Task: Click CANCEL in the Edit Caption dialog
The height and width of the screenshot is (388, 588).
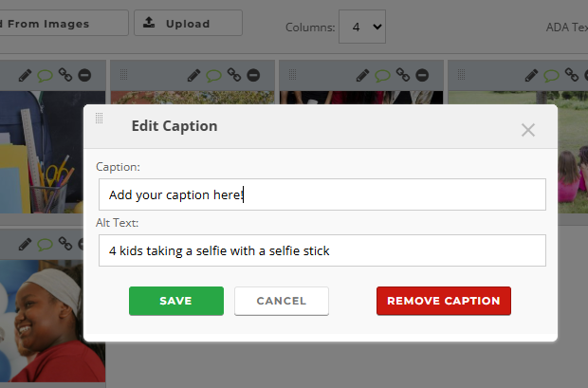Action: click(x=282, y=301)
